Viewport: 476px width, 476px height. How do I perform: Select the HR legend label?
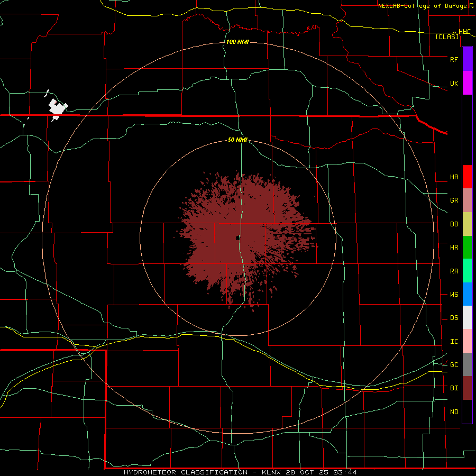[x=454, y=248]
